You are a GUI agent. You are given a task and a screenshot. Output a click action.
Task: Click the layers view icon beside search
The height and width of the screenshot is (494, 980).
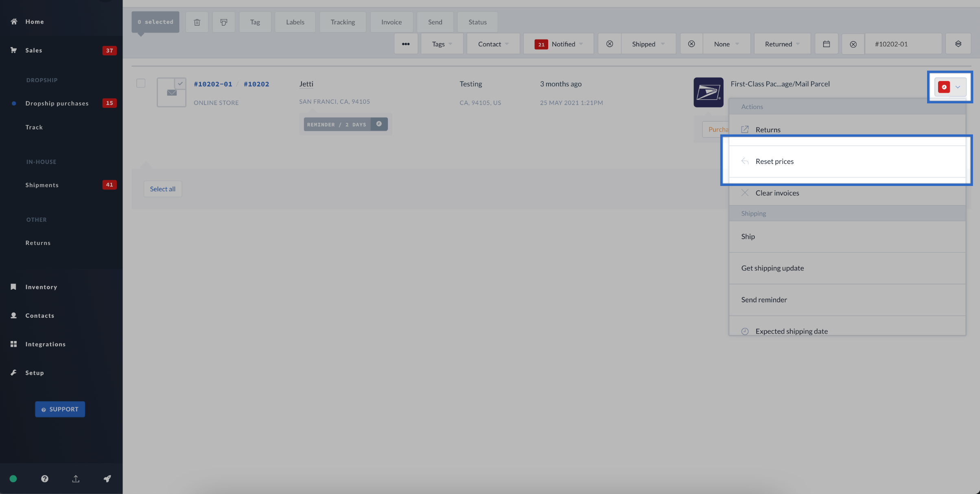click(958, 44)
